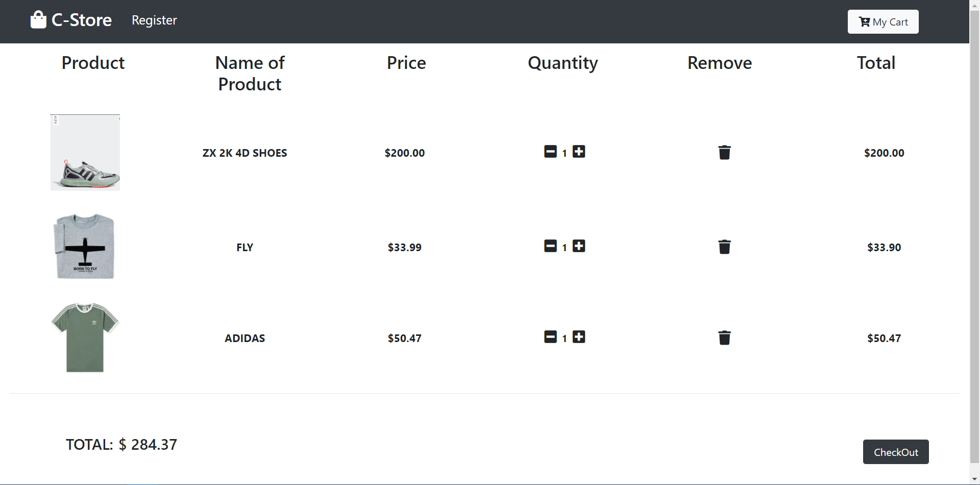This screenshot has width=980, height=485.
Task: Open the Register page link
Action: coord(154,20)
